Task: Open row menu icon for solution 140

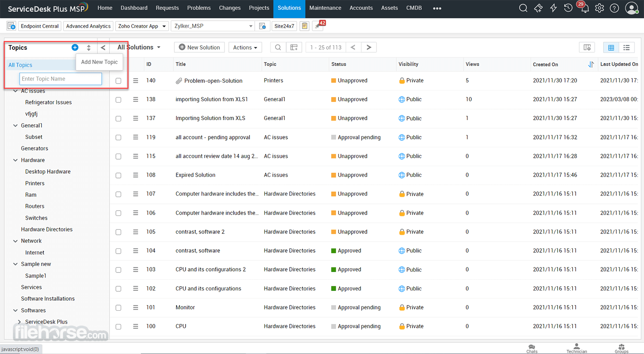Action: (x=136, y=81)
